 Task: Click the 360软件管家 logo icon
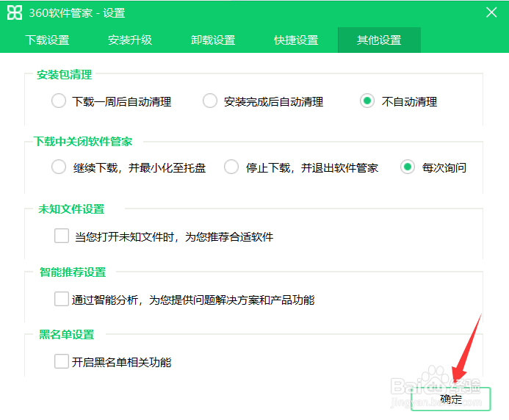click(15, 12)
